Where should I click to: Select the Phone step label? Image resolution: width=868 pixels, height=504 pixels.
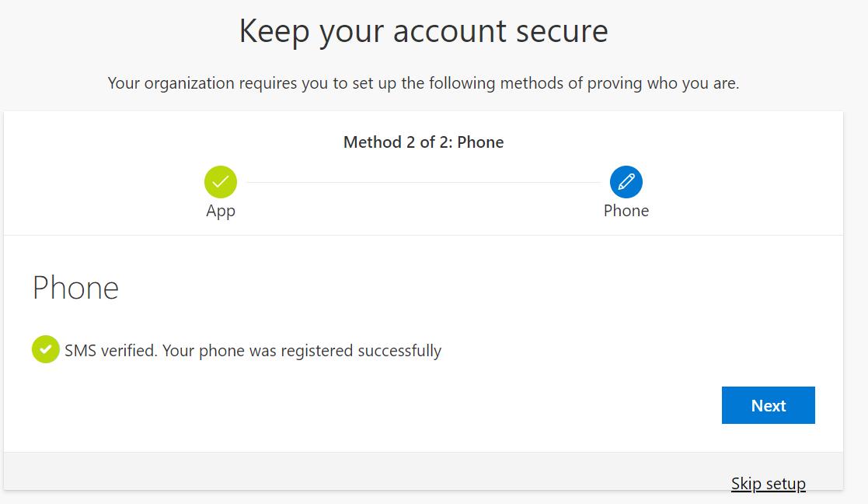pos(626,211)
